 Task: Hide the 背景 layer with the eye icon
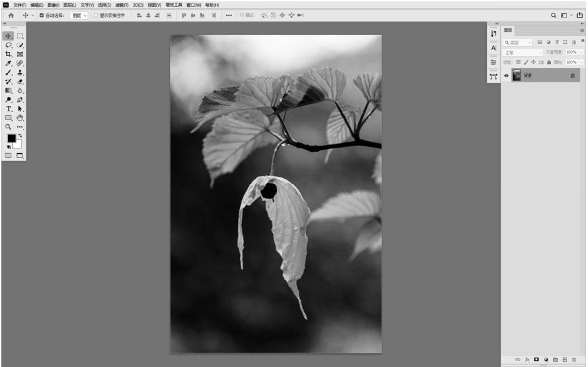click(506, 76)
